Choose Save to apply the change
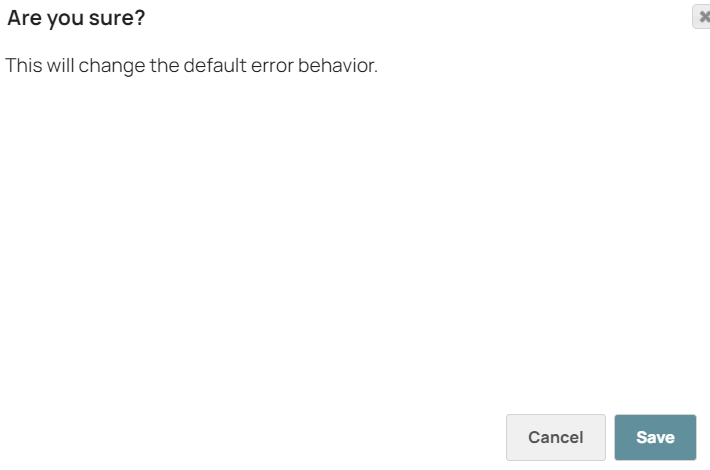Image resolution: width=710 pixels, height=470 pixels. tap(655, 437)
